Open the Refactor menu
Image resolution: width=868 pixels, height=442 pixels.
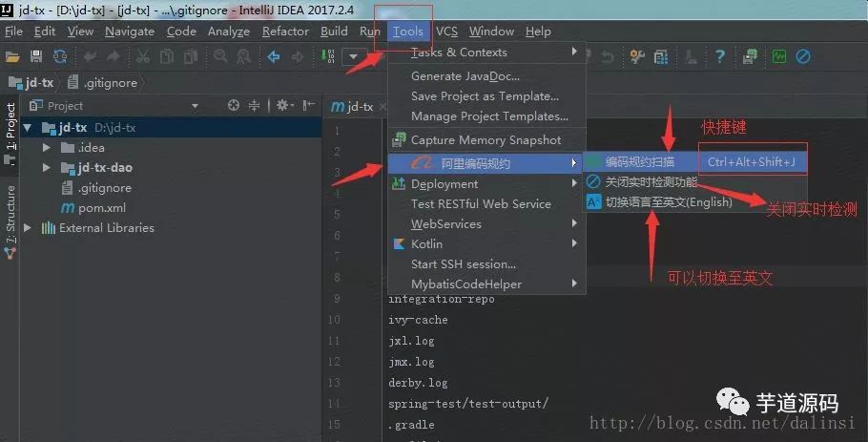point(285,32)
